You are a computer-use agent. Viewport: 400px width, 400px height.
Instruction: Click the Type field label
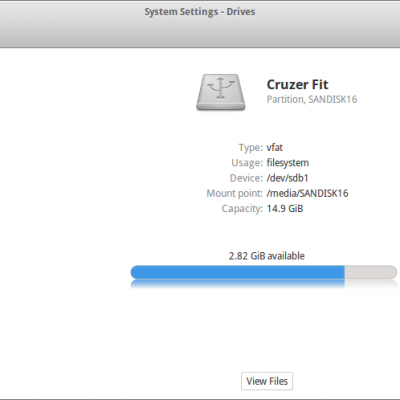(250, 147)
